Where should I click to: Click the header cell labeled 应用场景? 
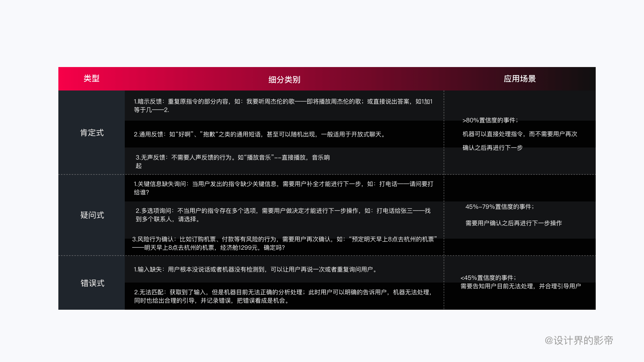coord(520,79)
